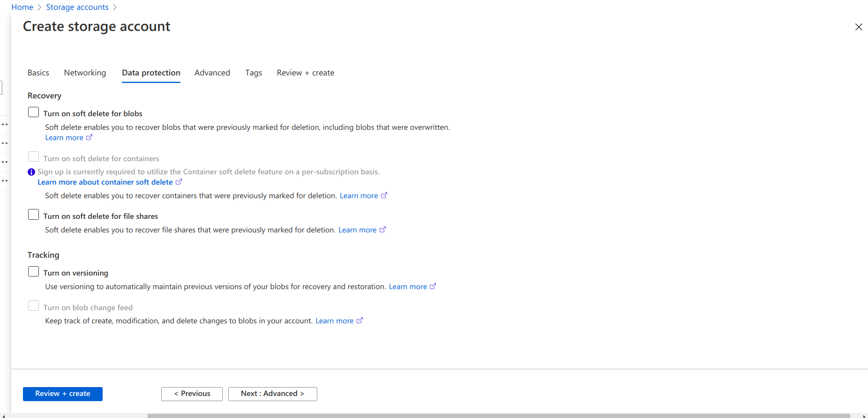The width and height of the screenshot is (868, 418).
Task: Open the Advanced tab
Action: [212, 73]
